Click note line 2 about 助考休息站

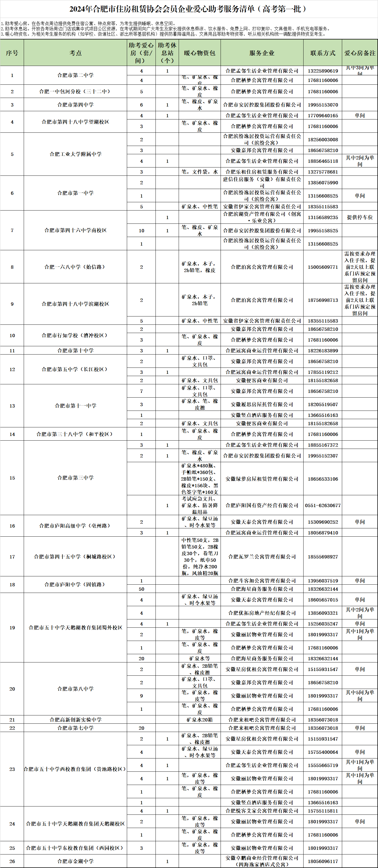pos(166,29)
